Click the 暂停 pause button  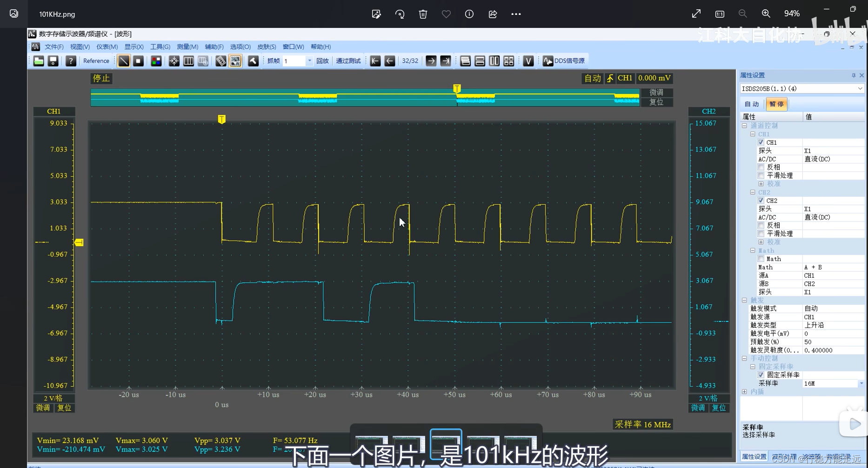(776, 104)
